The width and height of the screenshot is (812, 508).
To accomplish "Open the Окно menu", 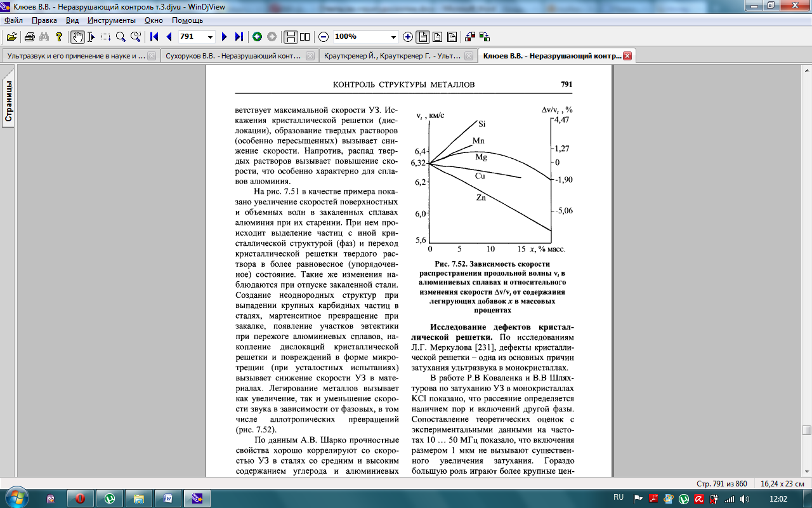I will tap(154, 20).
